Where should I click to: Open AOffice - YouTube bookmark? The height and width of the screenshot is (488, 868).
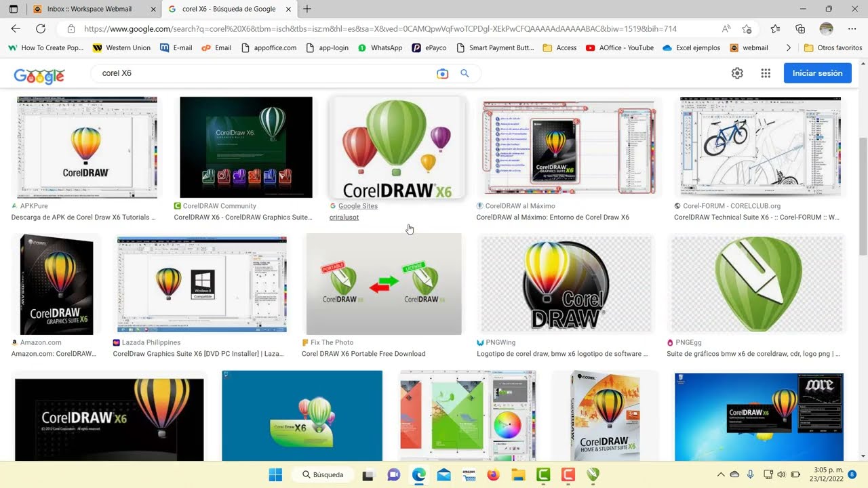619,48
